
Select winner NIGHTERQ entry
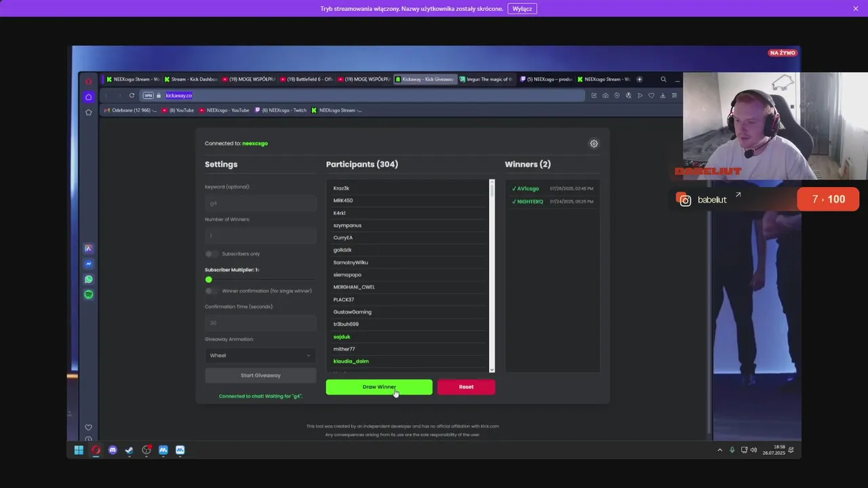(x=552, y=201)
